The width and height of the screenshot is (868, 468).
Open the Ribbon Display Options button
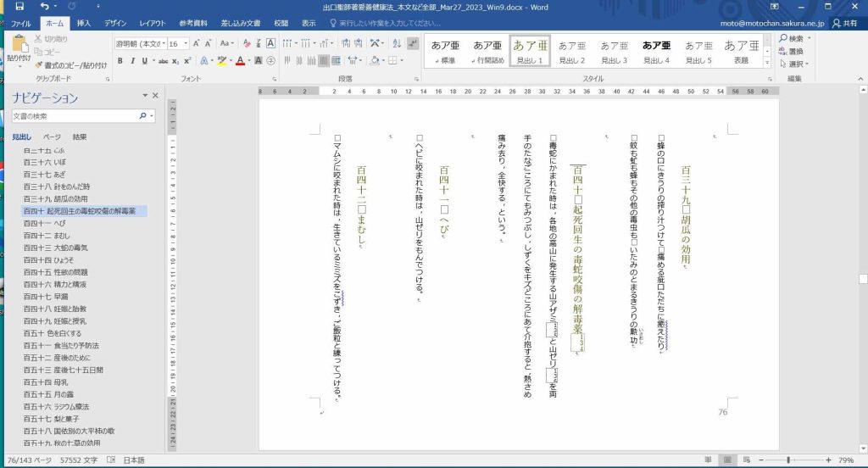click(x=775, y=7)
